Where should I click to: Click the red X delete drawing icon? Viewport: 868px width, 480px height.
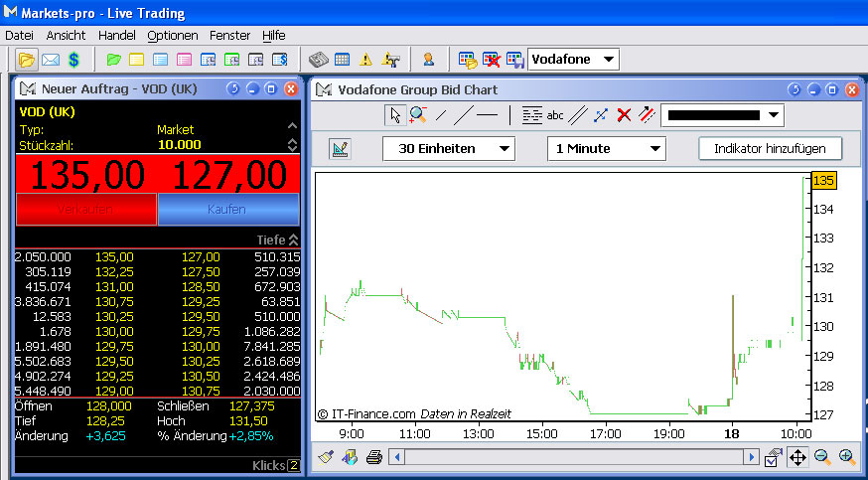pyautogui.click(x=624, y=115)
